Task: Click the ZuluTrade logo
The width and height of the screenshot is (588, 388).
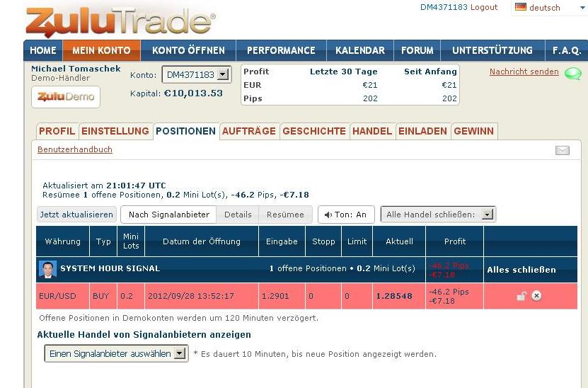Action: pyautogui.click(x=120, y=21)
